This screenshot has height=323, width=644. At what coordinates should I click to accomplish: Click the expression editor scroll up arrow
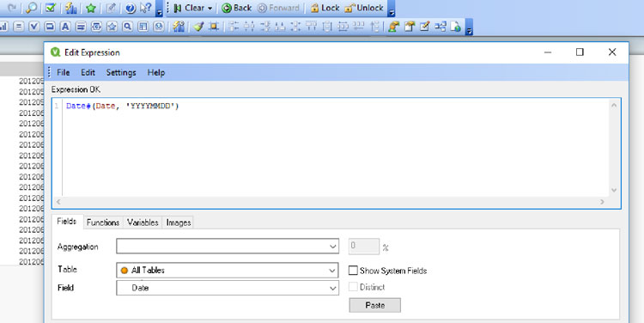coord(614,105)
